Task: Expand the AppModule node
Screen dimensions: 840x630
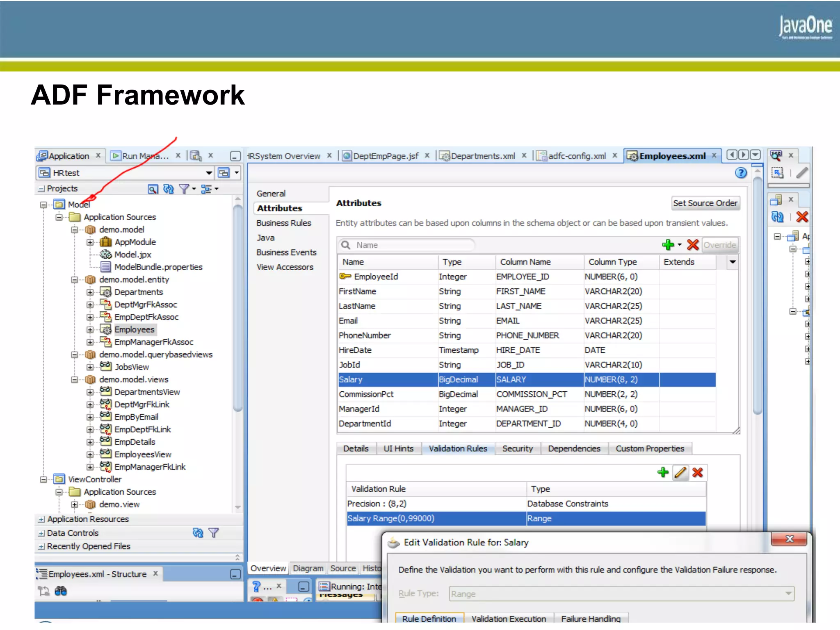Action: pos(90,242)
